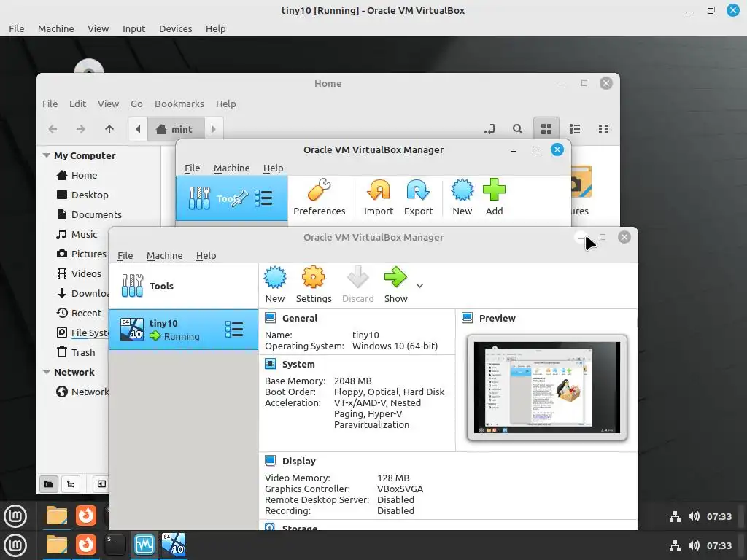The height and width of the screenshot is (560, 747).
Task: Open the tiny10 VM list menu icon
Action: click(x=234, y=330)
